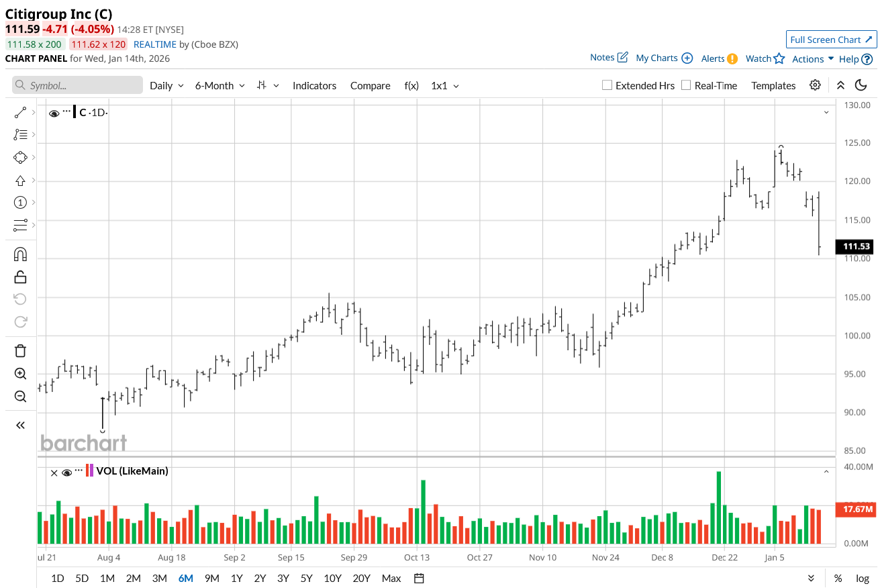Select the Max time range
Image resolution: width=878 pixels, height=588 pixels.
tap(391, 578)
